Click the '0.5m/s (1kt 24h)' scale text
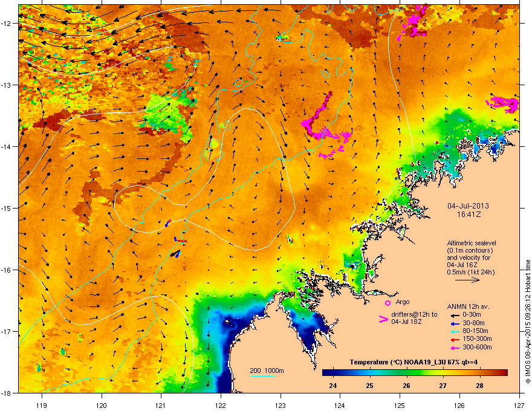 [470, 272]
